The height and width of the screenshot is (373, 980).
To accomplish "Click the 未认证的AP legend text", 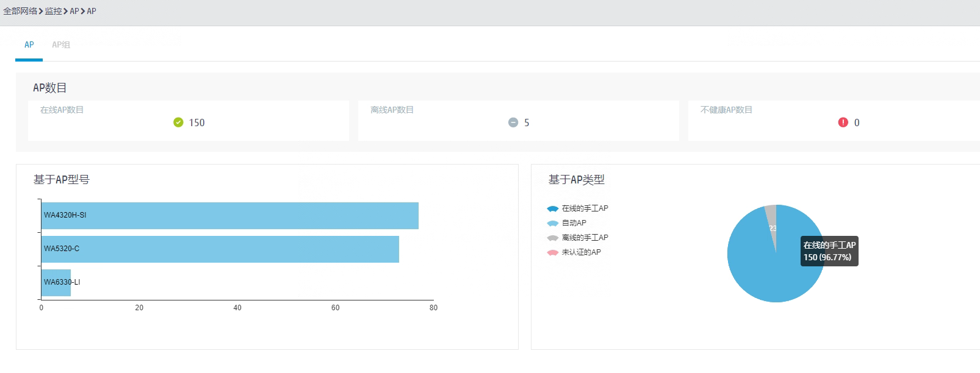I will pos(581,252).
